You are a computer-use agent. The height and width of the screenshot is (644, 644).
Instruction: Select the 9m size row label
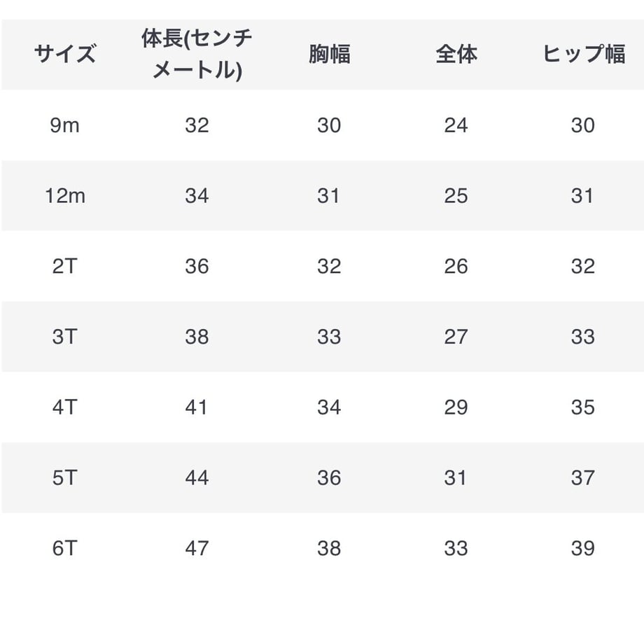[x=65, y=125]
